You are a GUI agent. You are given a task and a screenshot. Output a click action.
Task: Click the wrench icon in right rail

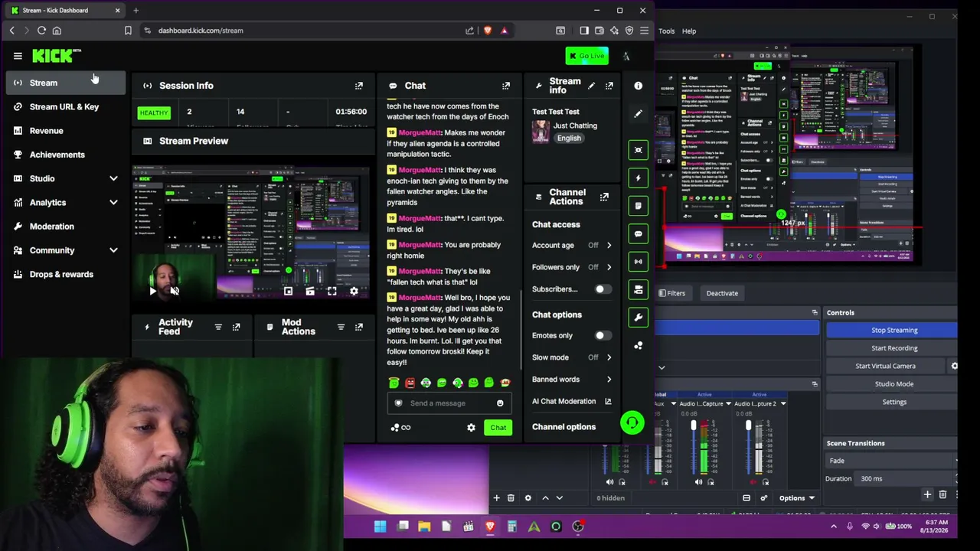[x=639, y=318]
